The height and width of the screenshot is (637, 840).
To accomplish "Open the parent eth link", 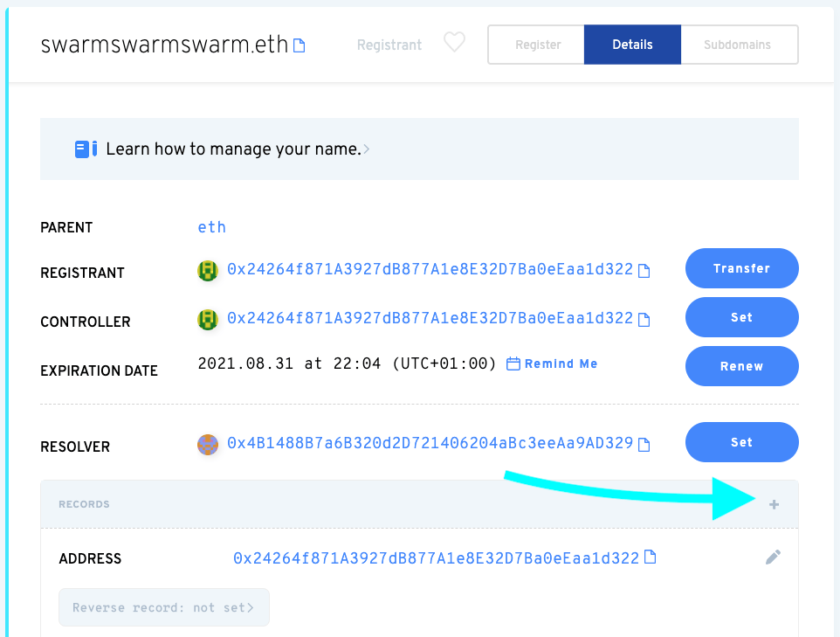I will pos(212,227).
